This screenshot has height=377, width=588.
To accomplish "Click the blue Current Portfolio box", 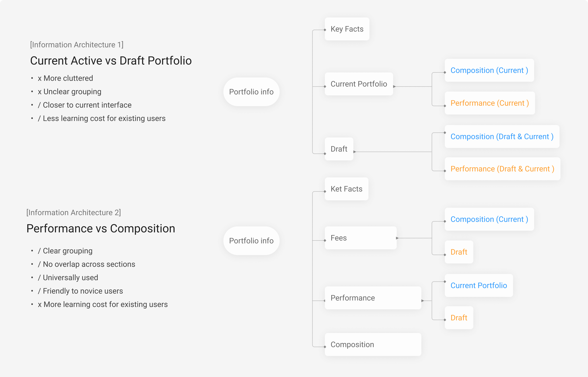I will point(478,285).
